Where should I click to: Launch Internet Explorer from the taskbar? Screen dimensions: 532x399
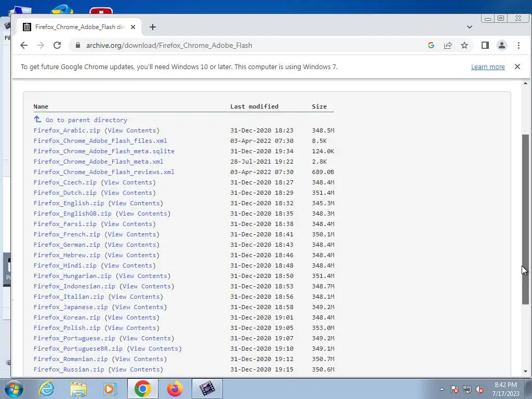coord(46,389)
